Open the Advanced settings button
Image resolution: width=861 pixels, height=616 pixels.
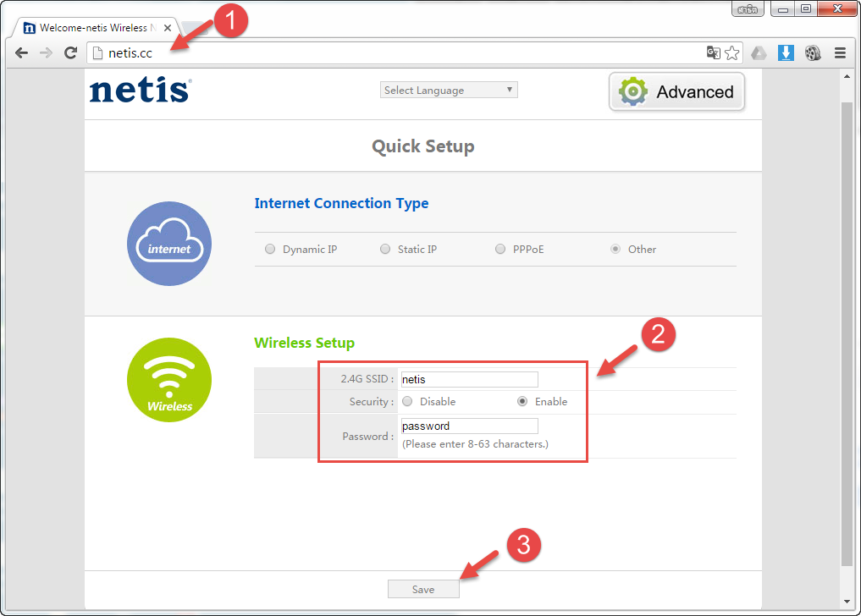tap(676, 91)
